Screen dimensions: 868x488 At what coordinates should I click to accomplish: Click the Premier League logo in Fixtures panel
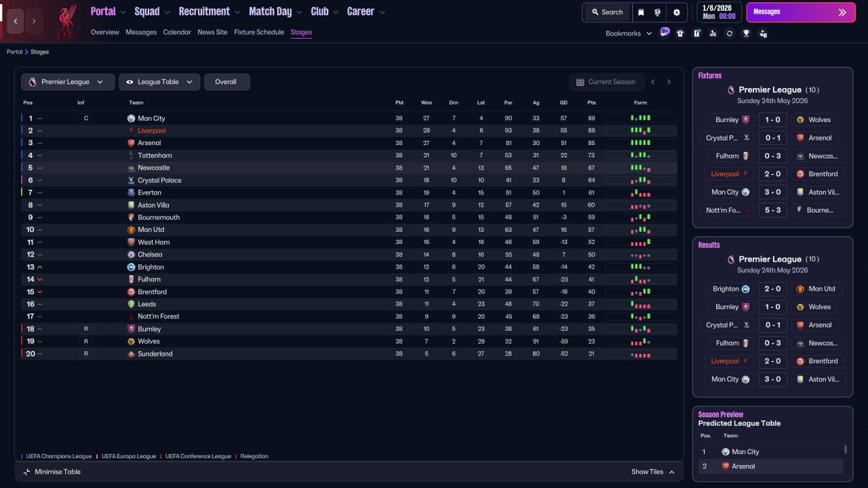click(x=731, y=89)
